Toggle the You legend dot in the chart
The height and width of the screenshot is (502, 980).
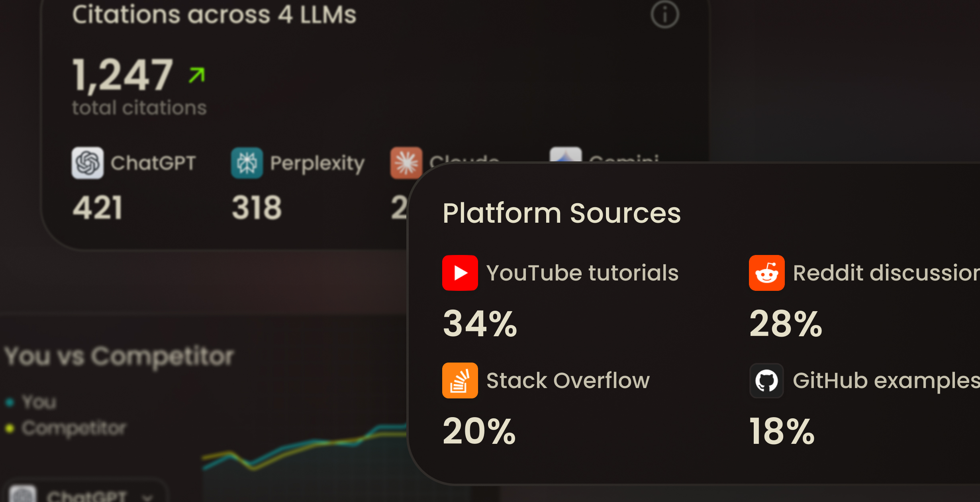point(10,402)
